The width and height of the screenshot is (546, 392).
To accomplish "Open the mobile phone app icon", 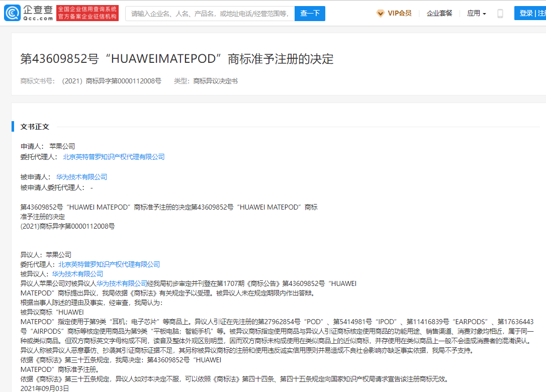I will click(500, 13).
